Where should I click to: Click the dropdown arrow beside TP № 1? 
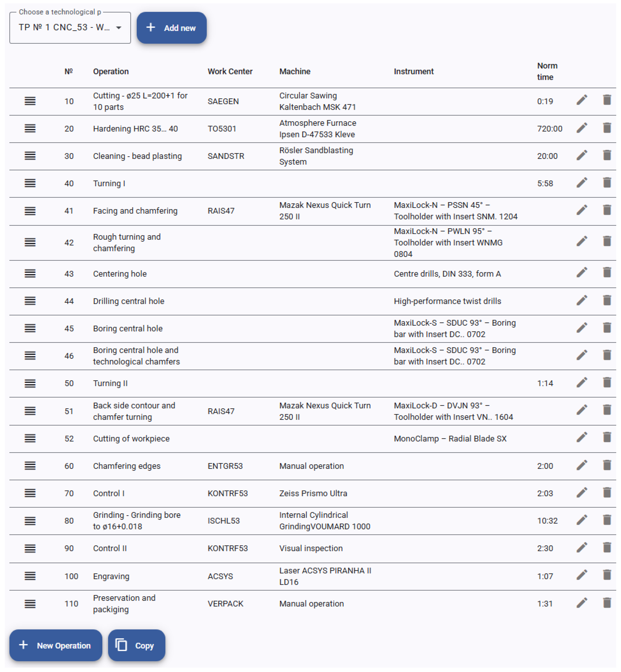coord(119,27)
